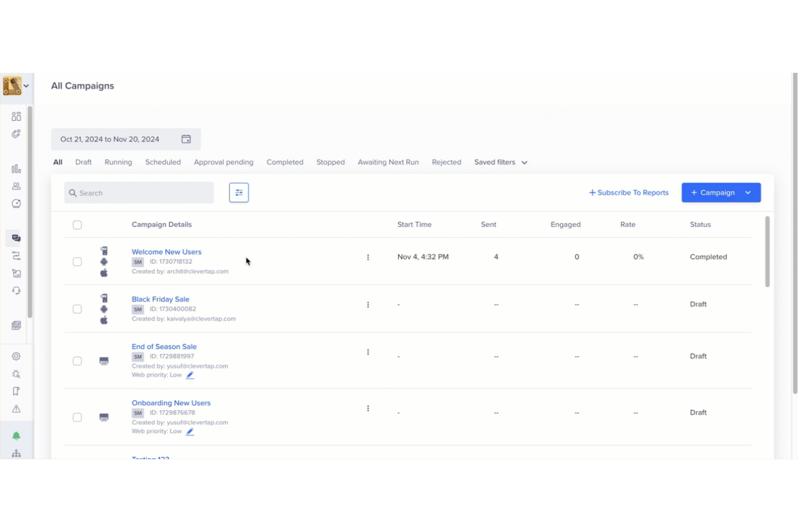Click the Sent column header

click(489, 225)
